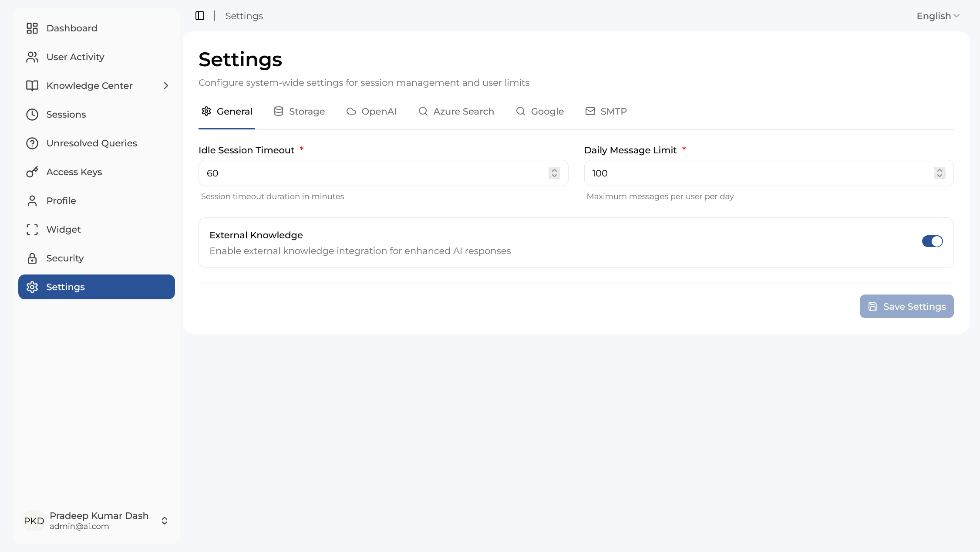Click the Settings gear icon in sidebar
This screenshot has height=552, width=980.
32,287
